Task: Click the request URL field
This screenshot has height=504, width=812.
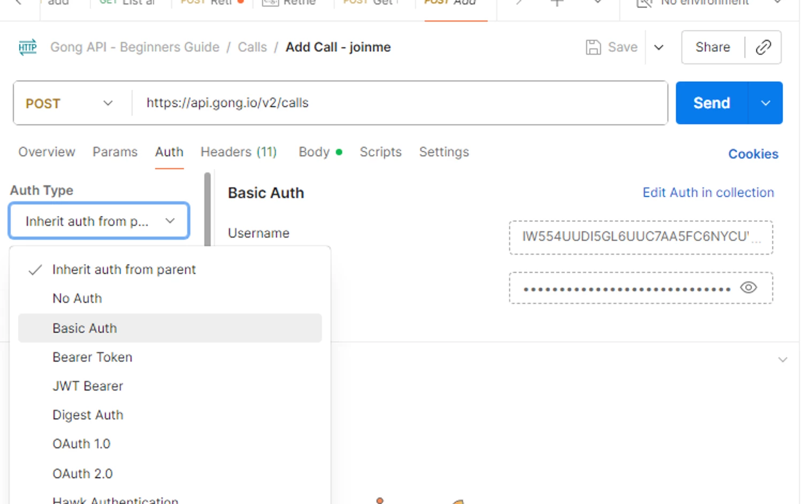Action: (400, 103)
